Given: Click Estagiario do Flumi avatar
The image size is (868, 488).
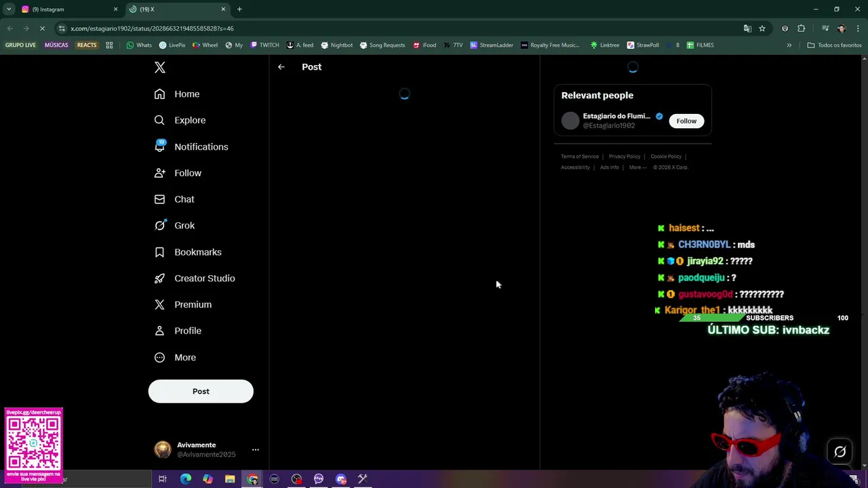Looking at the screenshot, I should click(x=570, y=121).
